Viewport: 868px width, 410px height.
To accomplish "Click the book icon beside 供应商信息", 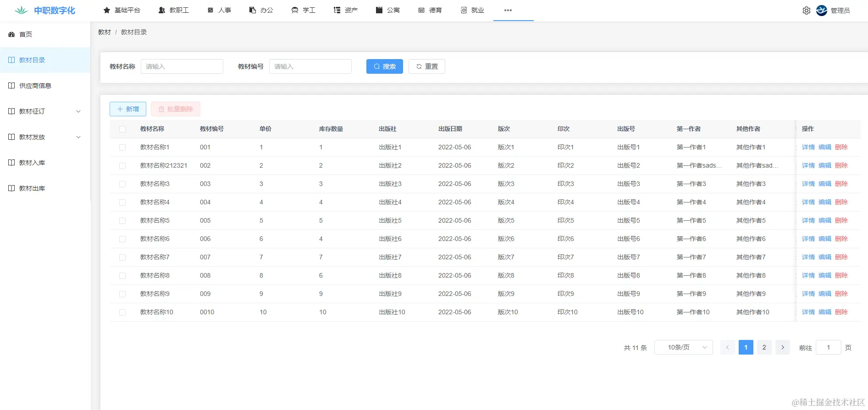I will (x=11, y=86).
